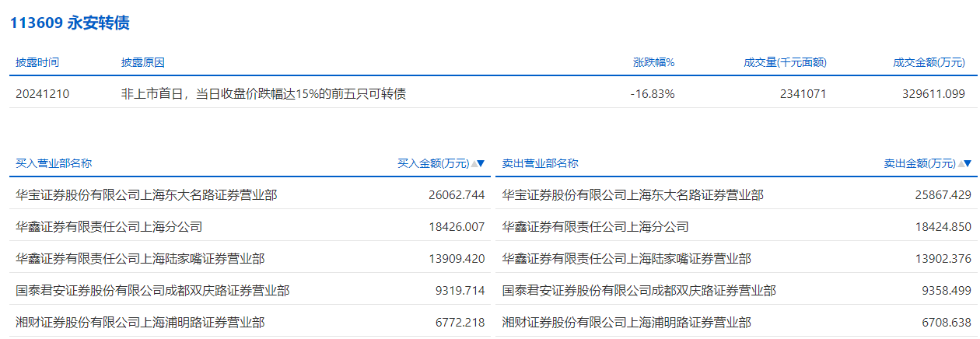Image resolution: width=980 pixels, height=339 pixels.
Task: Click the 卖出营业部名称 header
Action: click(541, 163)
